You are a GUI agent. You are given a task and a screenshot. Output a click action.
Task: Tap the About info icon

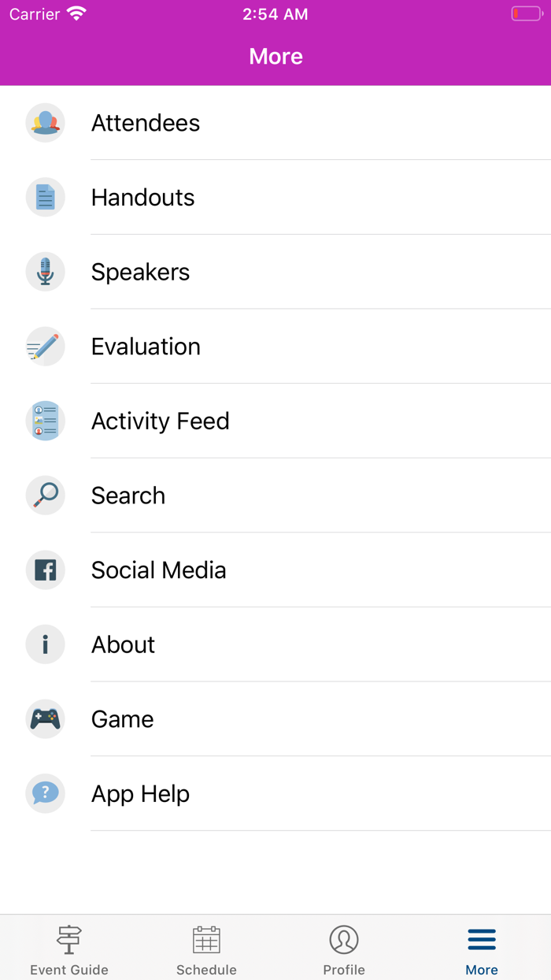pos(45,644)
